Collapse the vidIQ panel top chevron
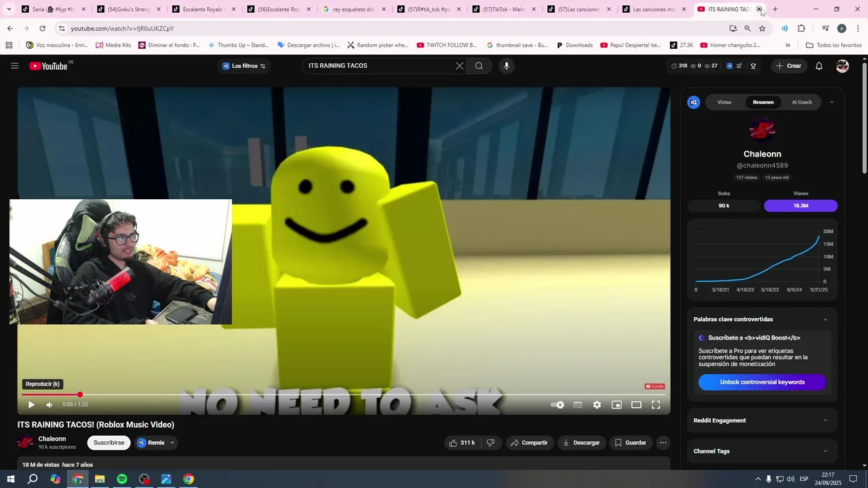The width and height of the screenshot is (868, 488). point(831,102)
